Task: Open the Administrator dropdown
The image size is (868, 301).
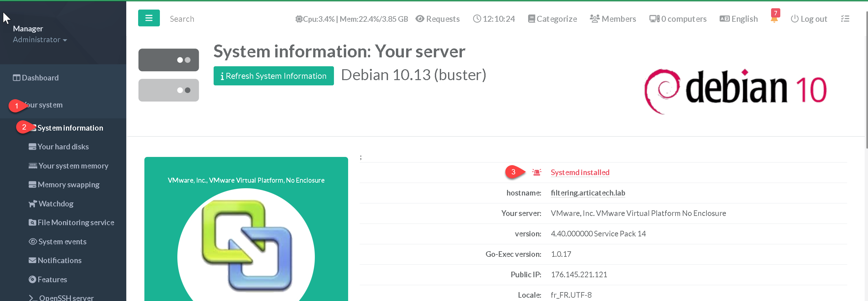Action: pyautogui.click(x=40, y=40)
